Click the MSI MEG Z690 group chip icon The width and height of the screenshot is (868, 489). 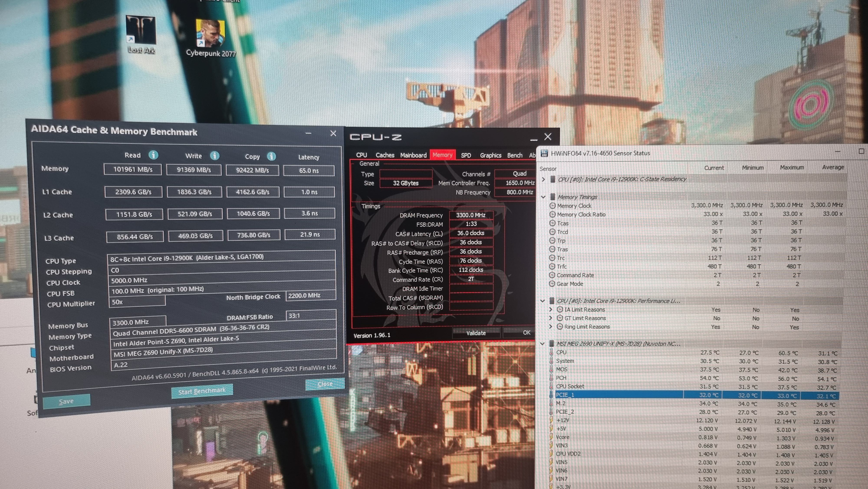pos(552,344)
